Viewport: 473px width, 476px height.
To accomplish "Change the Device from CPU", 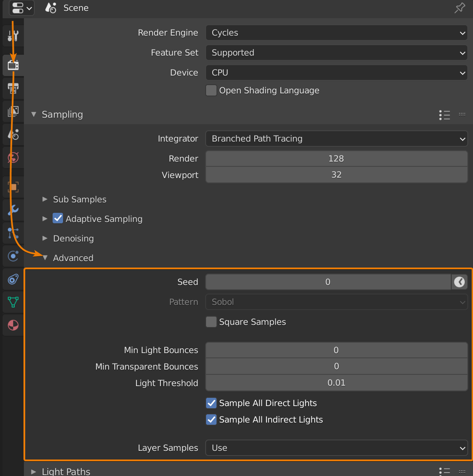I will (x=336, y=73).
